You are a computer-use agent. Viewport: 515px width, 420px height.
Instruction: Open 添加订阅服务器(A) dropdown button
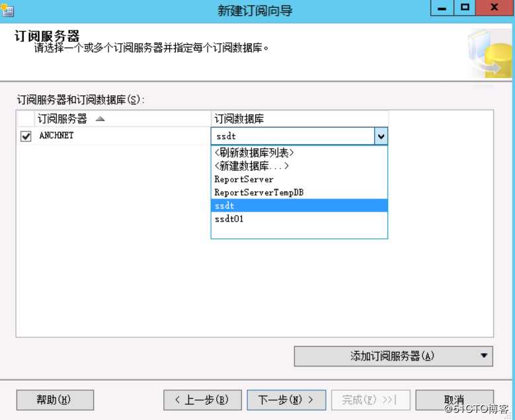(393, 356)
